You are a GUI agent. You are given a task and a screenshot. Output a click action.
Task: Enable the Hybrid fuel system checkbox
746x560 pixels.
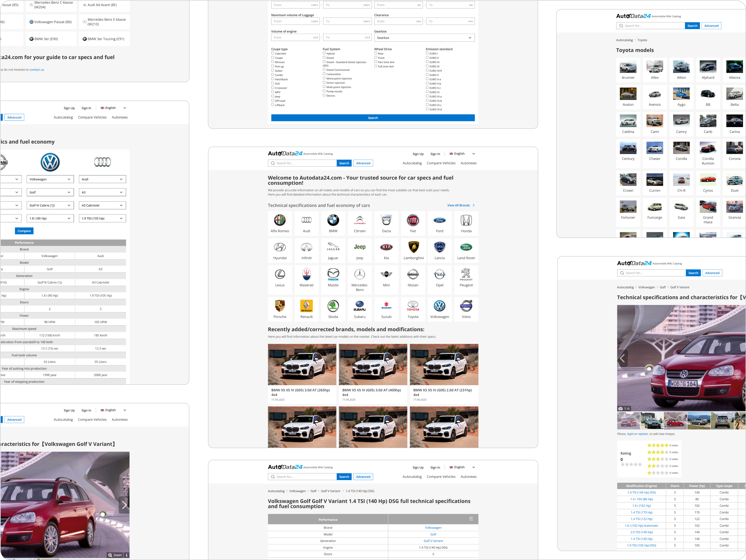(x=324, y=53)
